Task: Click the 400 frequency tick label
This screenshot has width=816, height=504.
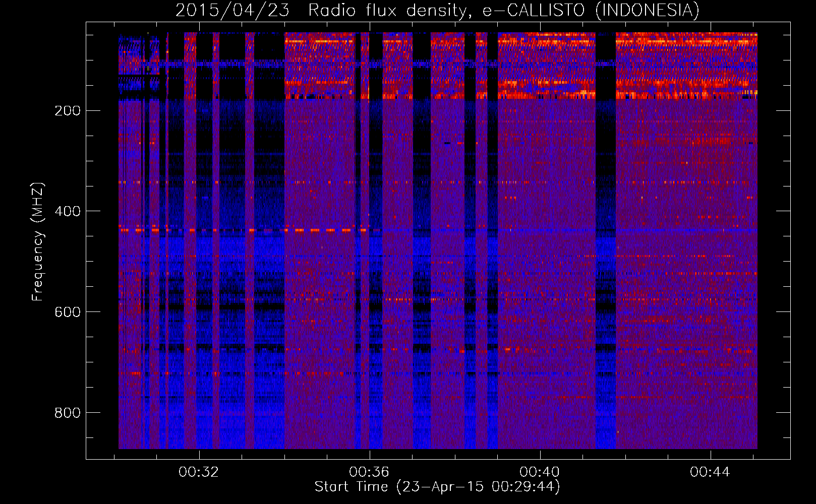Action: tap(68, 211)
